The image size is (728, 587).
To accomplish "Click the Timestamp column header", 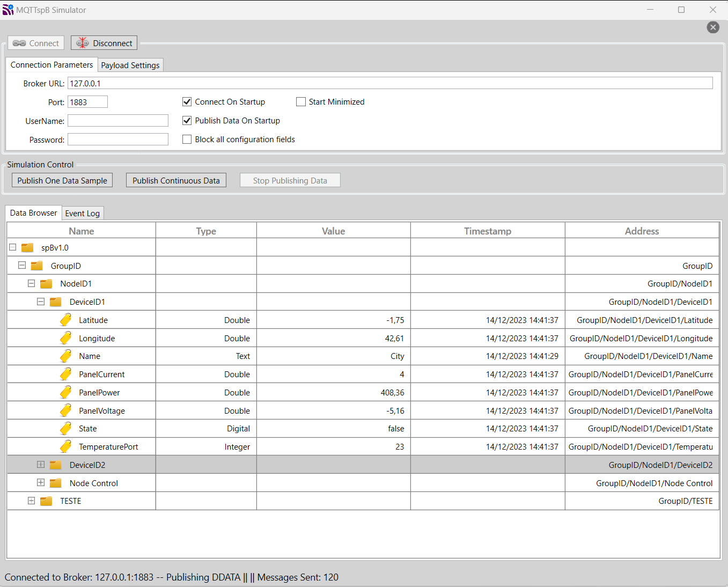I will coord(487,231).
